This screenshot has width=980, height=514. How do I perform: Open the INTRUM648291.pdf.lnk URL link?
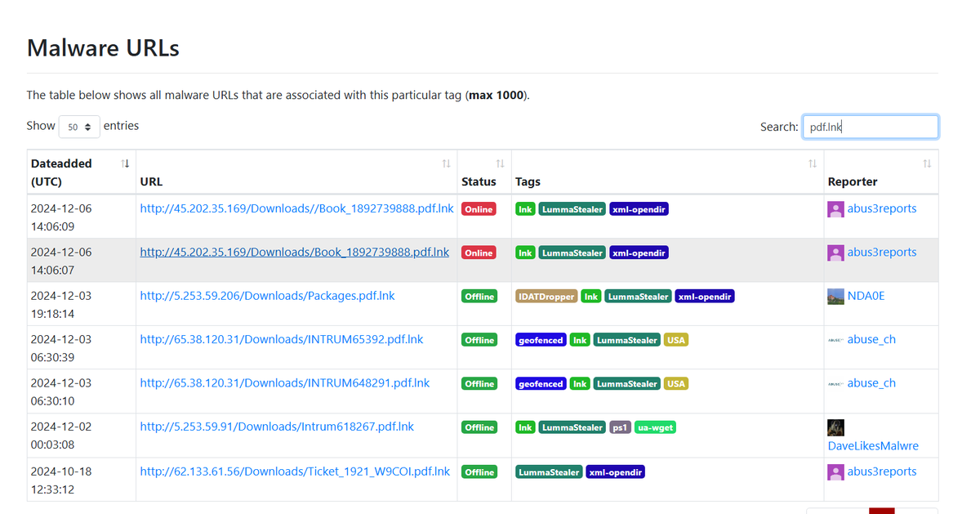(x=284, y=382)
